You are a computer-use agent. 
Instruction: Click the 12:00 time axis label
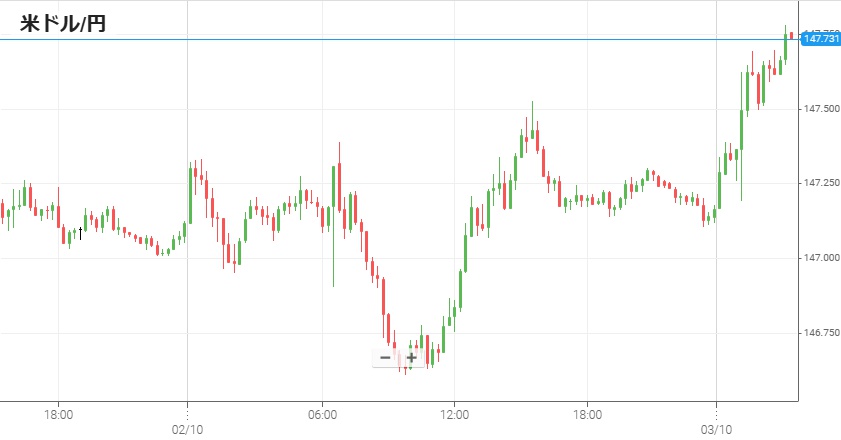[454, 412]
